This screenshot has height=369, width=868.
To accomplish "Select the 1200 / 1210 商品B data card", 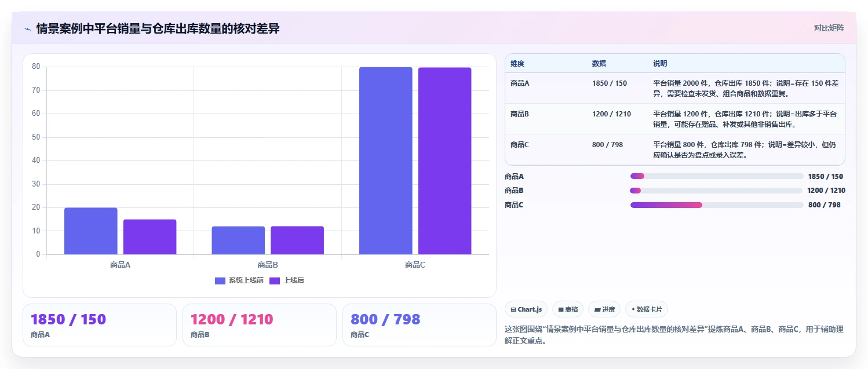I will pos(260,325).
